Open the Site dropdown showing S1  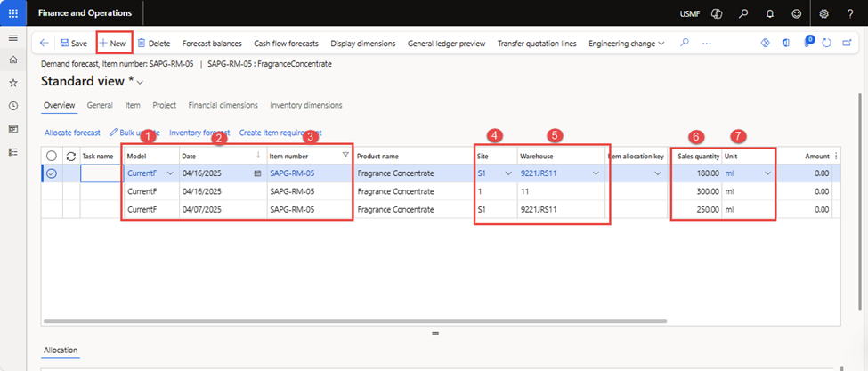tap(508, 173)
